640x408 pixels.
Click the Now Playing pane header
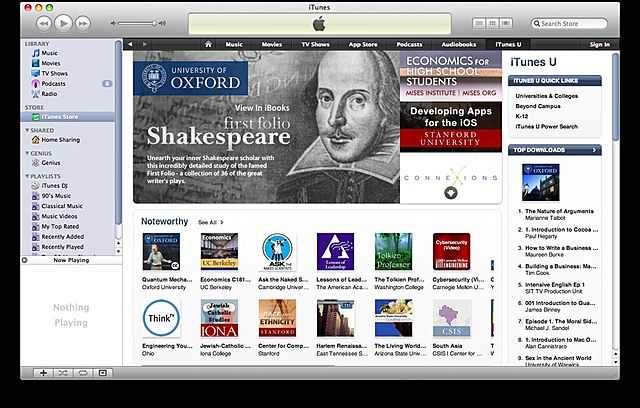coord(71,260)
